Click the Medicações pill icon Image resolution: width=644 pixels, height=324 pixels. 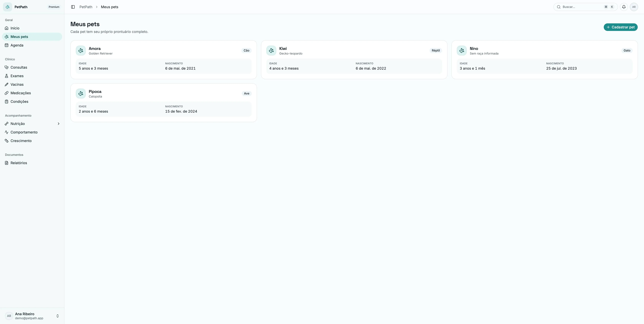[7, 93]
